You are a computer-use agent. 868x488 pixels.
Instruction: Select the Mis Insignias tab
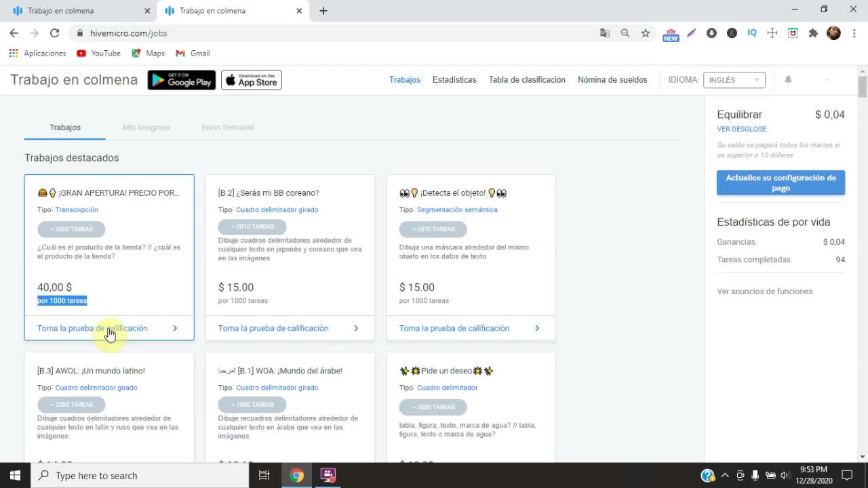146,127
